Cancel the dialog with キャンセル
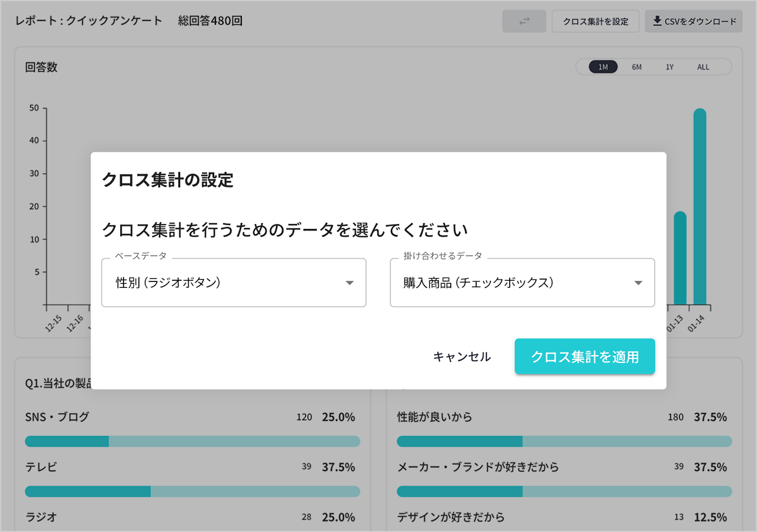 pyautogui.click(x=462, y=356)
